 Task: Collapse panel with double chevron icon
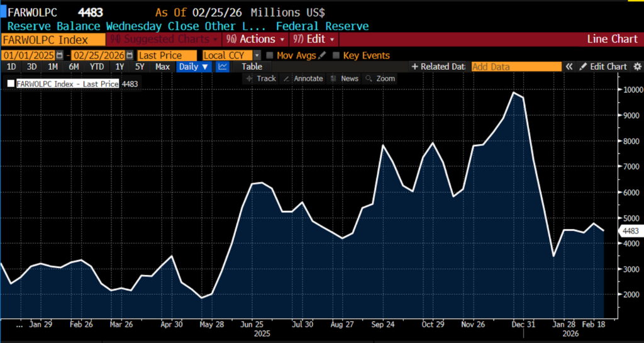(x=569, y=67)
